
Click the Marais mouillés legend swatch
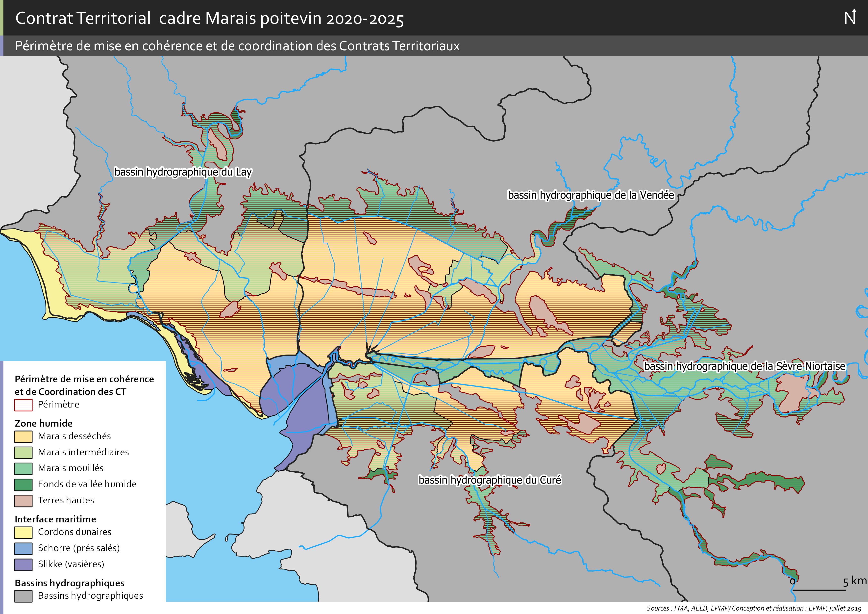pos(23,468)
